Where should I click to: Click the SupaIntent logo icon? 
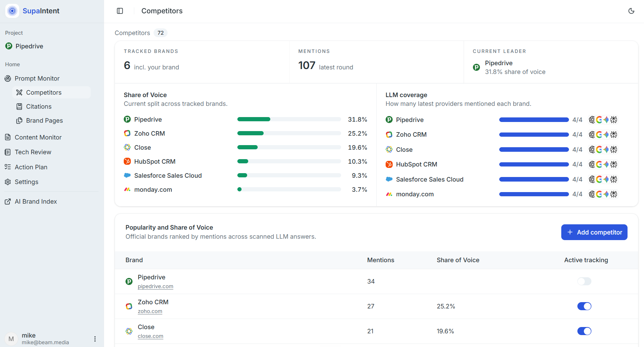click(12, 11)
